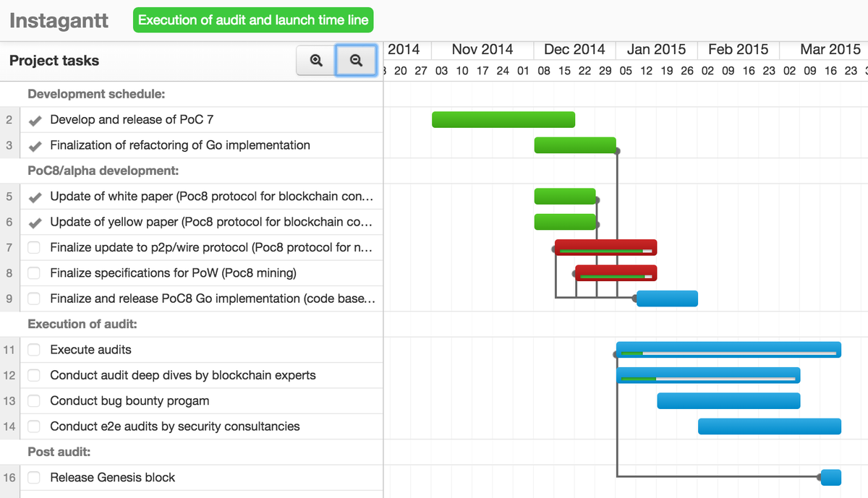This screenshot has width=868, height=498.
Task: Select task Conduct e2e audits by security consultancies
Action: tap(175, 426)
